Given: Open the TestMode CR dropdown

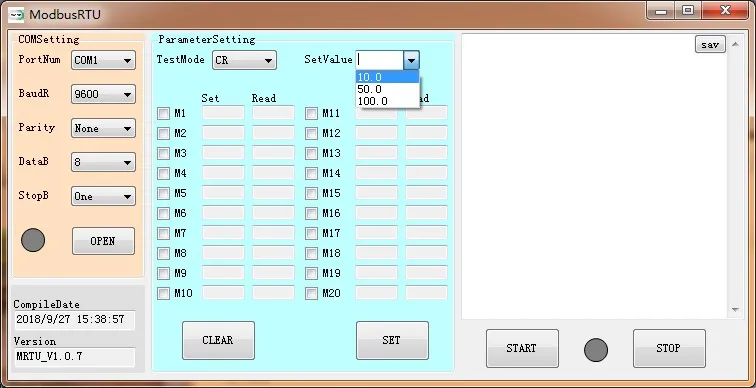Looking at the screenshot, I should (244, 61).
